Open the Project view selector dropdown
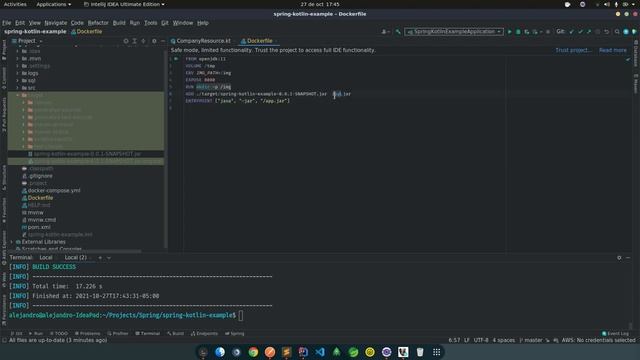 click(27, 41)
